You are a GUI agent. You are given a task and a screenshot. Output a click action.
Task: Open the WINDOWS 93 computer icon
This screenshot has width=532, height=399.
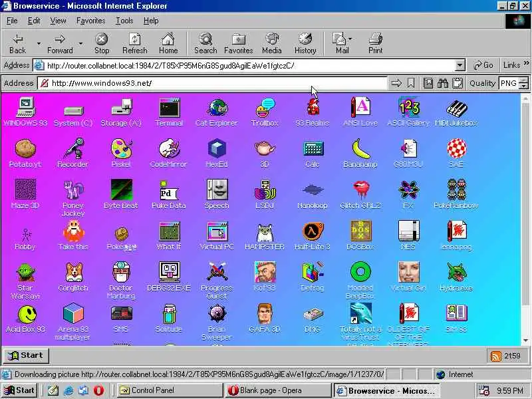pyautogui.click(x=25, y=112)
